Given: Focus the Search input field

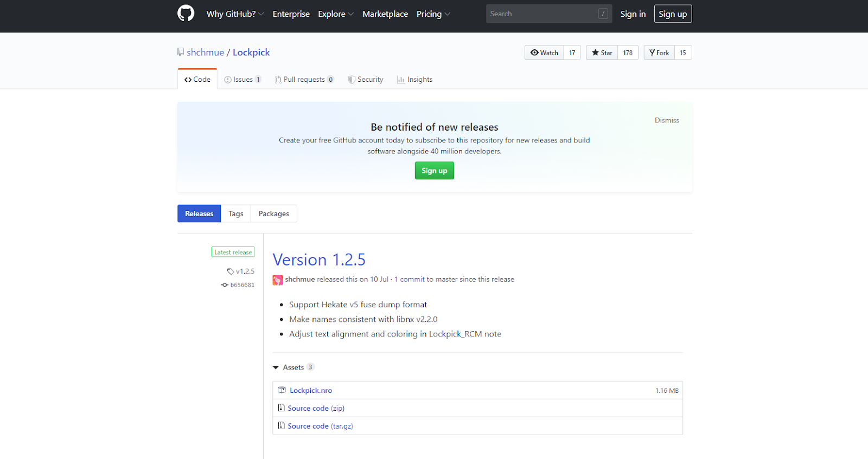Looking at the screenshot, I should tap(549, 14).
